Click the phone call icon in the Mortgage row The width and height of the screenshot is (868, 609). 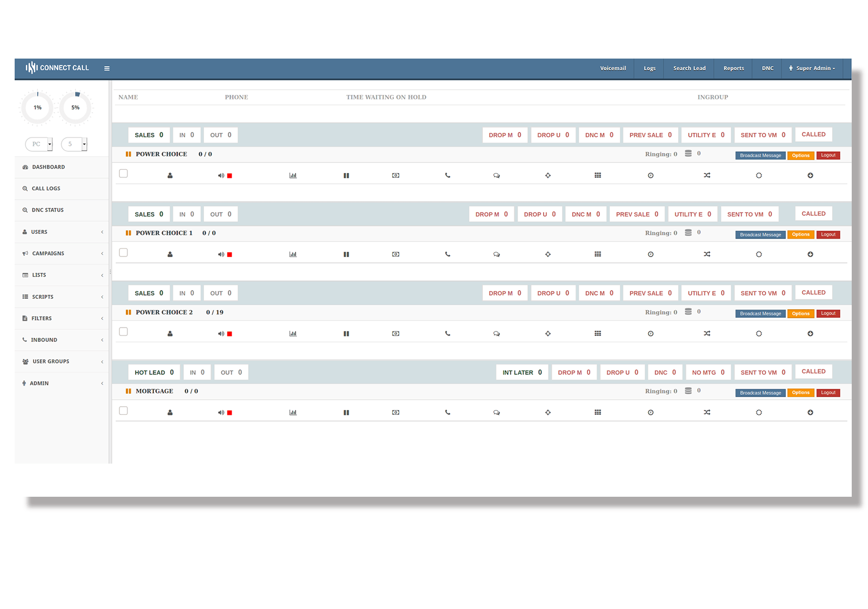point(448,412)
